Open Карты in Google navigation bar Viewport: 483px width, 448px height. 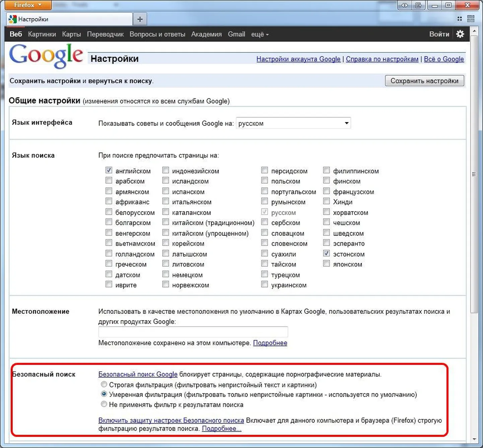click(71, 34)
